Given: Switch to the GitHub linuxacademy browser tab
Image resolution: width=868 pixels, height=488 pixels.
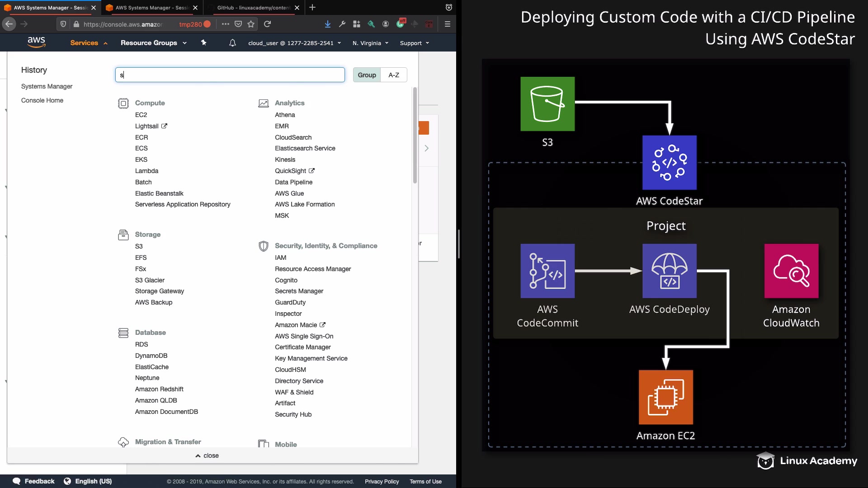Looking at the screenshot, I should pos(253,8).
